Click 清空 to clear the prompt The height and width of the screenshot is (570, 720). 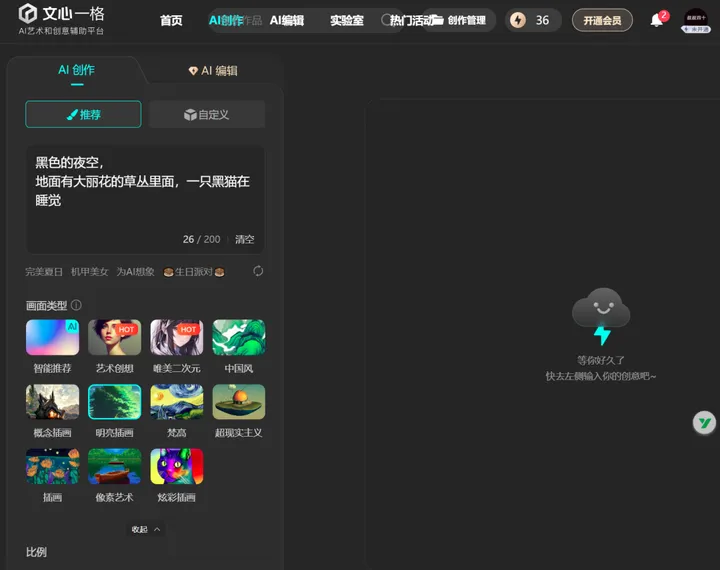tap(245, 240)
